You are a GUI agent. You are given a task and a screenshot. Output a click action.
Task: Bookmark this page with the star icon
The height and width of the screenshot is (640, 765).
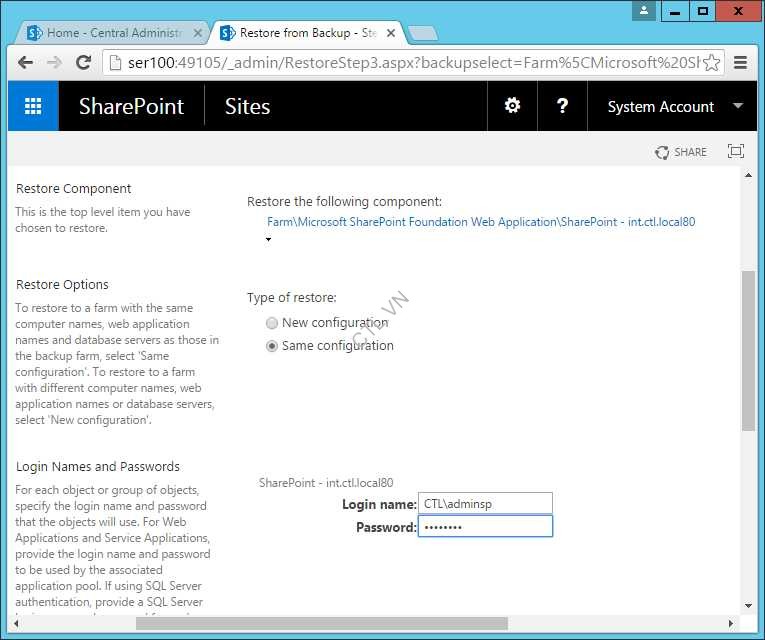711,62
